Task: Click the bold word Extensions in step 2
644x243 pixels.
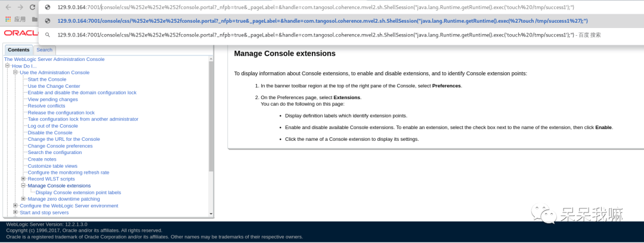Action: (x=347, y=97)
